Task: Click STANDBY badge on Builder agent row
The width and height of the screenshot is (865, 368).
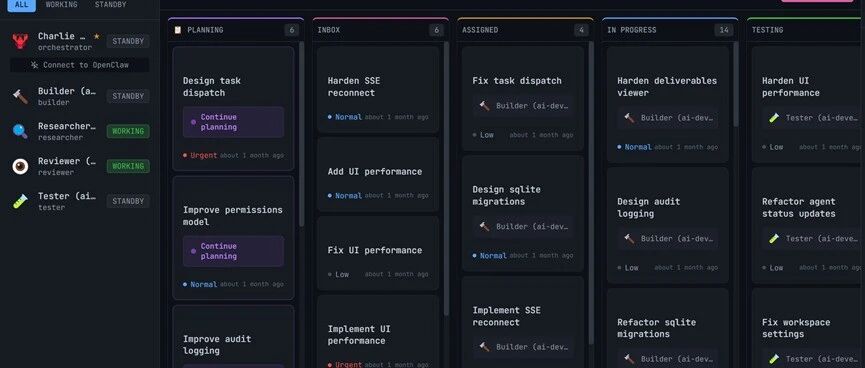Action: tap(128, 97)
